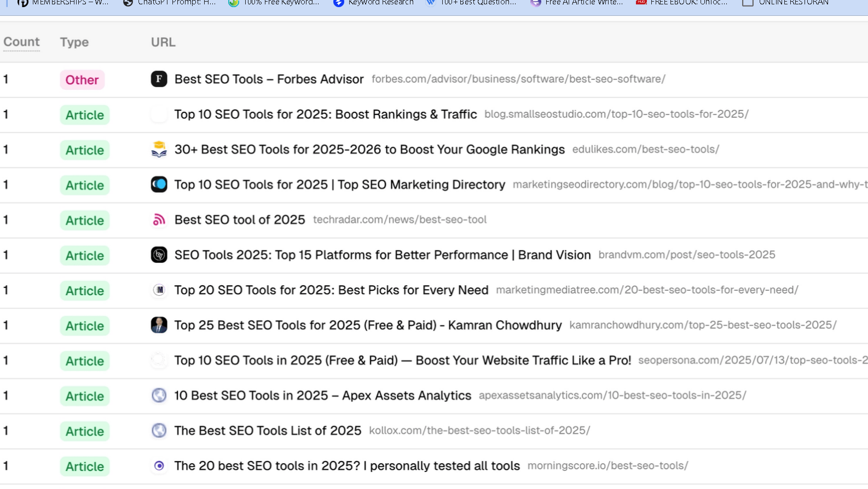The width and height of the screenshot is (868, 489).
Task: Click the marketingmediatree M favicon
Action: coord(159,290)
